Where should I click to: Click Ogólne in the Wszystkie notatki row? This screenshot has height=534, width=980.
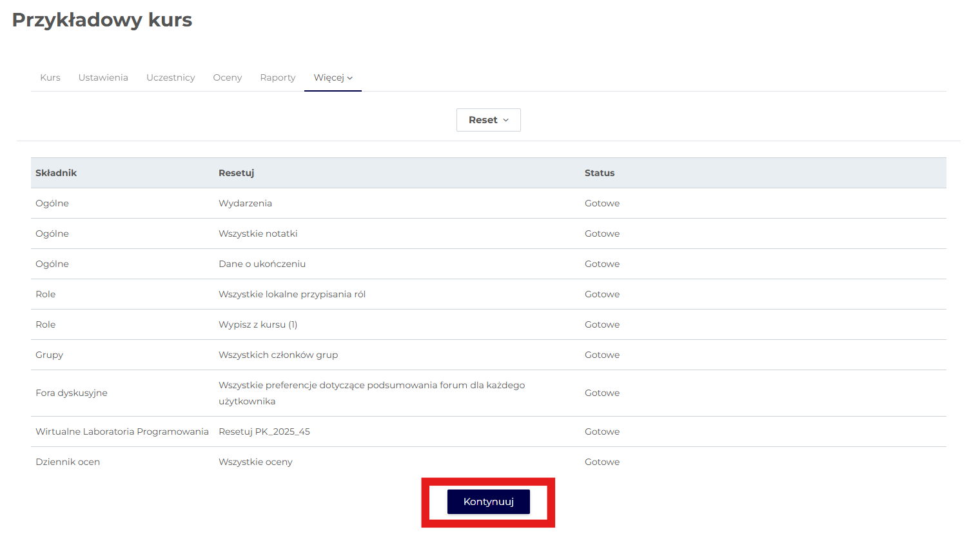click(52, 233)
